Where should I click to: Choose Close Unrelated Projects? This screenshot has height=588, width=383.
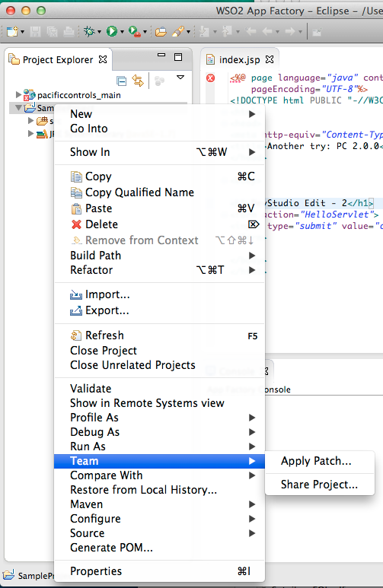(x=159, y=365)
